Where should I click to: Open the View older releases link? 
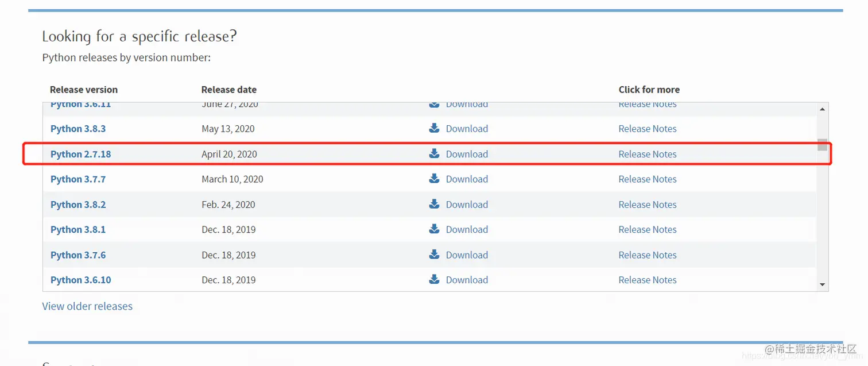87,306
